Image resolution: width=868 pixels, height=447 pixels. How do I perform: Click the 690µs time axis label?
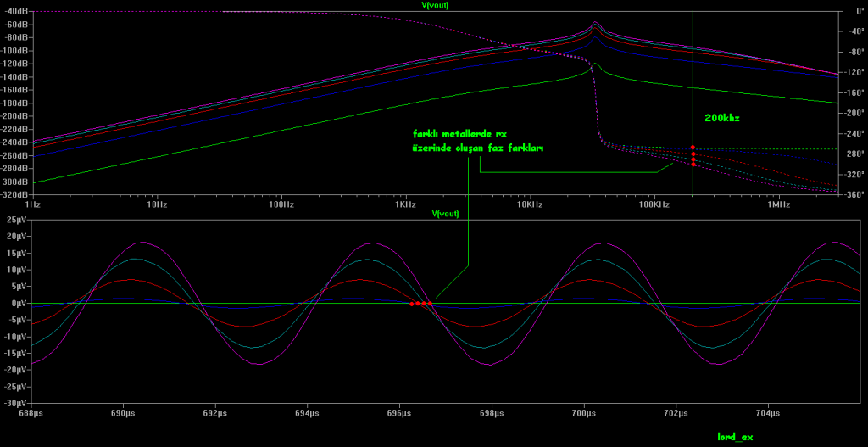[x=124, y=413]
